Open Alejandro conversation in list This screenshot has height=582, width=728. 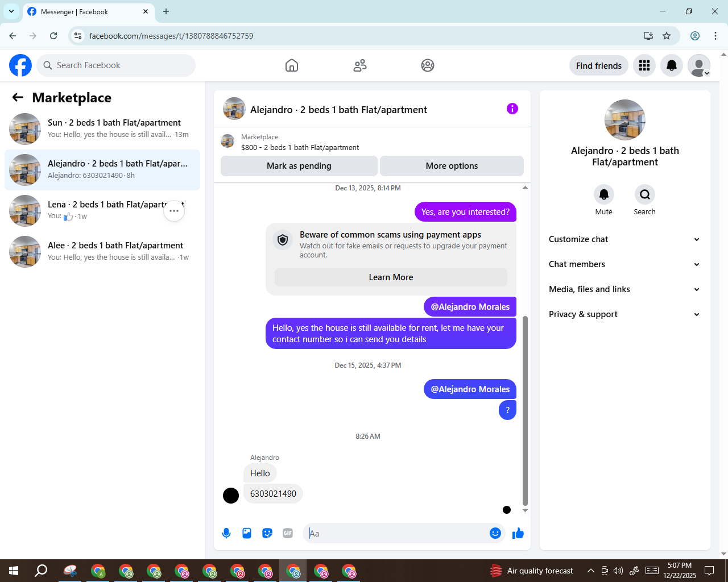(102, 170)
